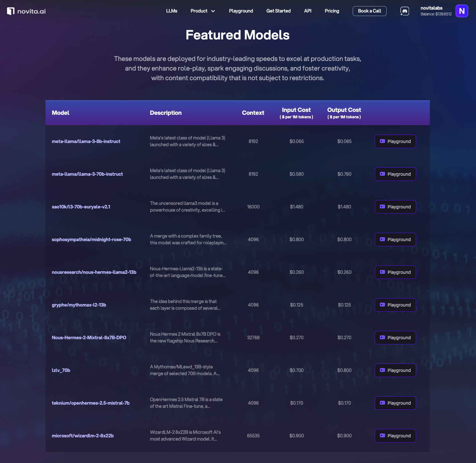
Task: Open the lzlv_70b model link
Action: (x=61, y=370)
